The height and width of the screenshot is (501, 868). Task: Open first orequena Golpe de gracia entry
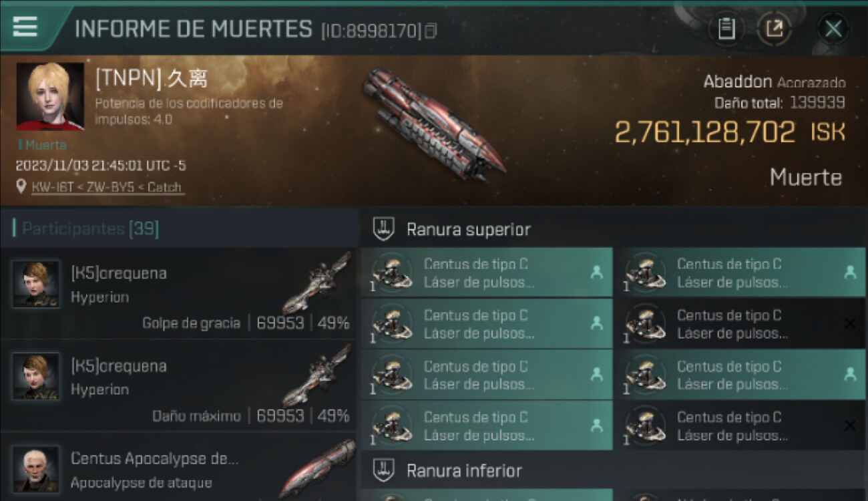tap(179, 294)
